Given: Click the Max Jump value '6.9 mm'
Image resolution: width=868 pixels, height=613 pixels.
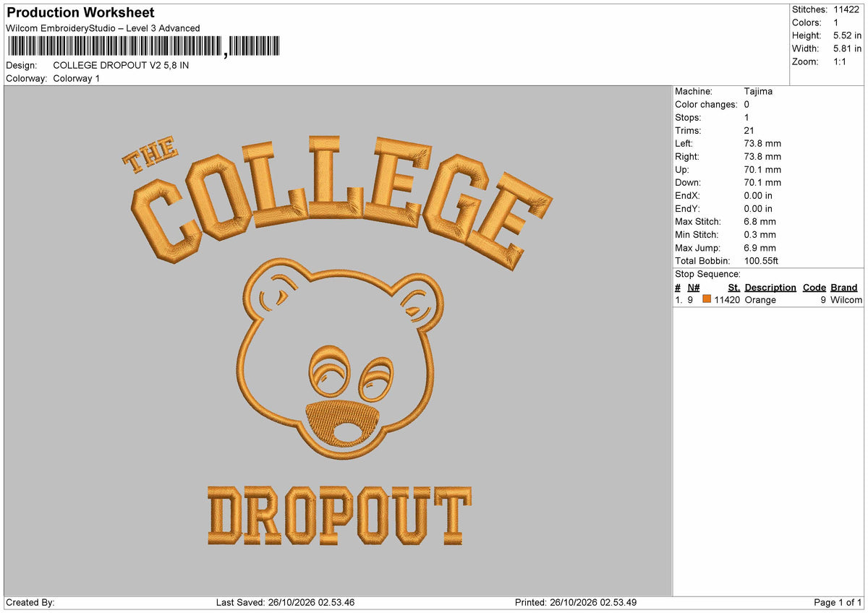Looking at the screenshot, I should tap(759, 247).
